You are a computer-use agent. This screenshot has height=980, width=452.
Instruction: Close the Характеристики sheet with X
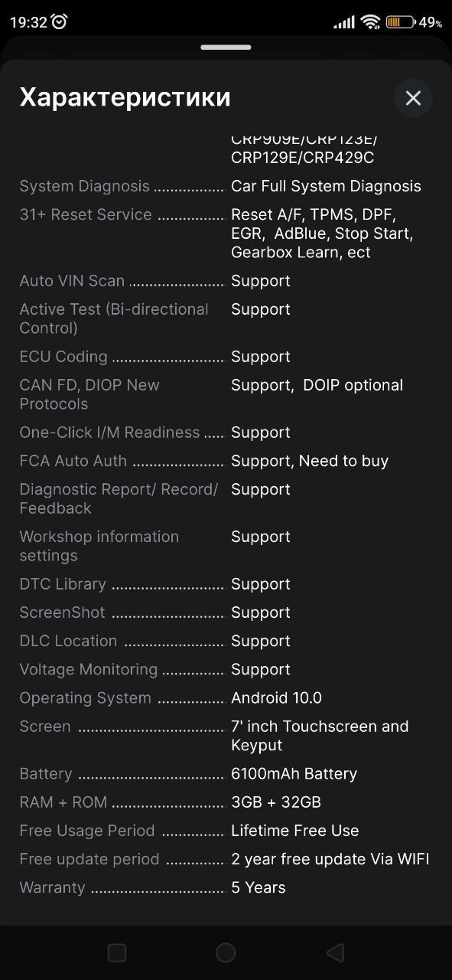click(413, 98)
